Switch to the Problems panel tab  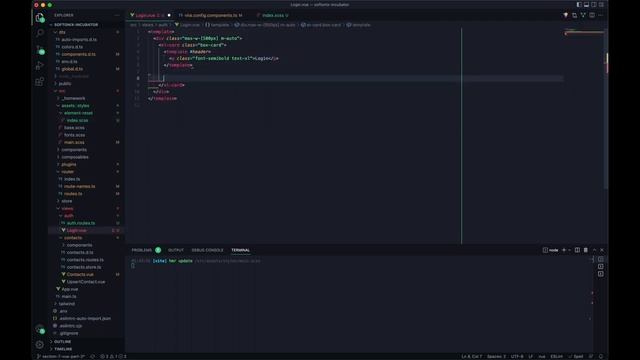click(142, 250)
